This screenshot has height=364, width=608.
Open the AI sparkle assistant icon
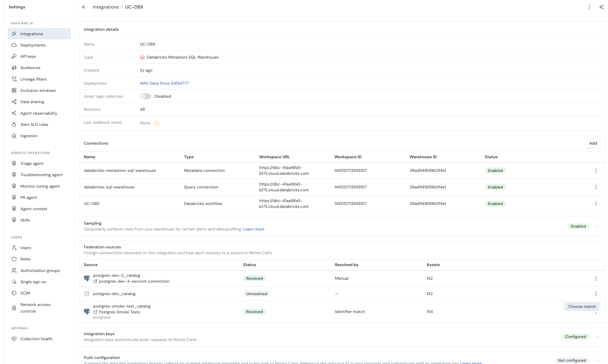point(601,7)
